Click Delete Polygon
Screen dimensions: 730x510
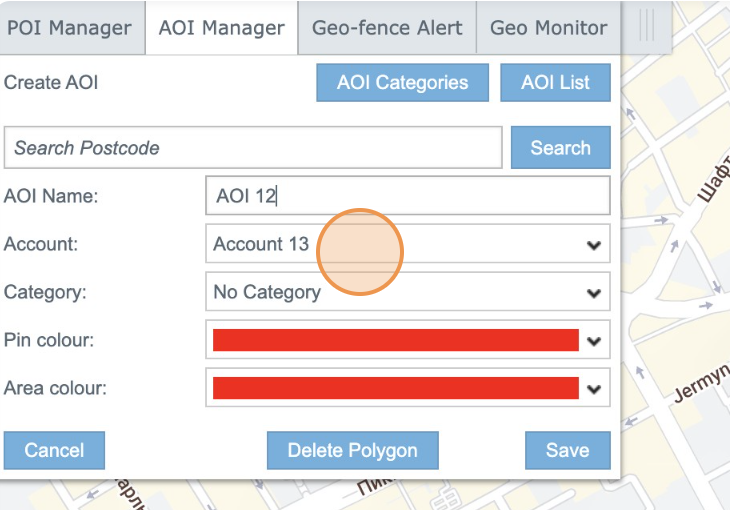pyautogui.click(x=352, y=450)
